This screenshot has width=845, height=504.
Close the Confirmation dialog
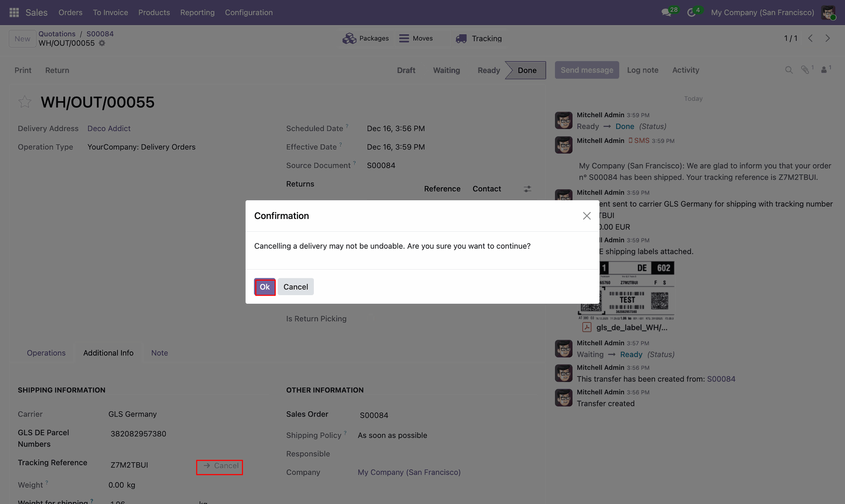[586, 216]
